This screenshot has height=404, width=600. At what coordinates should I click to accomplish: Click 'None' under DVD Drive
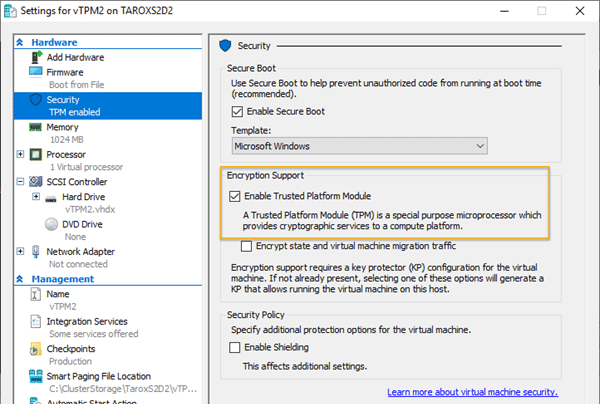pyautogui.click(x=75, y=237)
